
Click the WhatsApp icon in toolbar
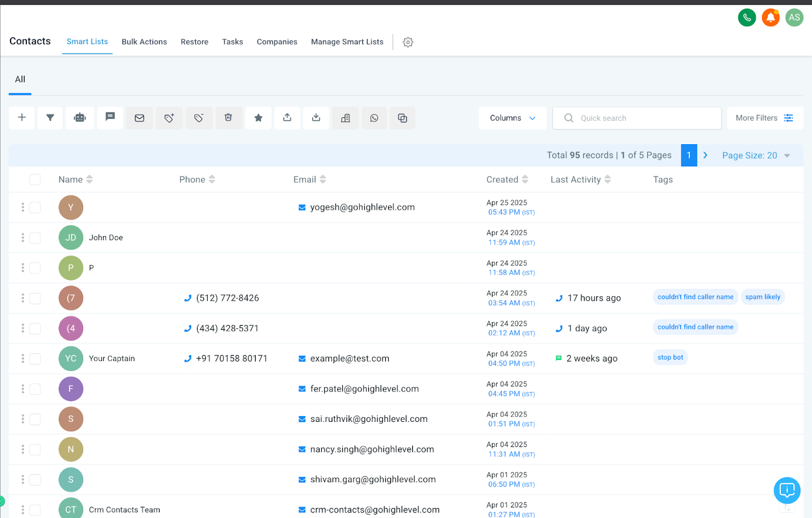point(374,118)
